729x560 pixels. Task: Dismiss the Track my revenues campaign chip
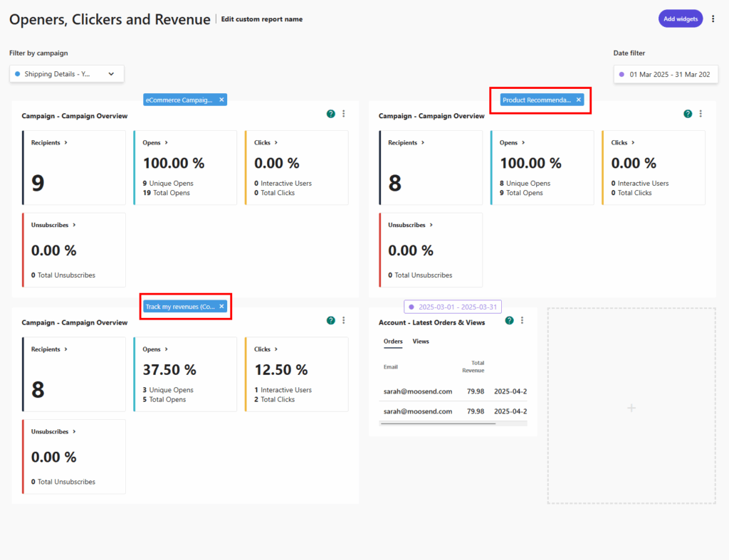pos(221,306)
